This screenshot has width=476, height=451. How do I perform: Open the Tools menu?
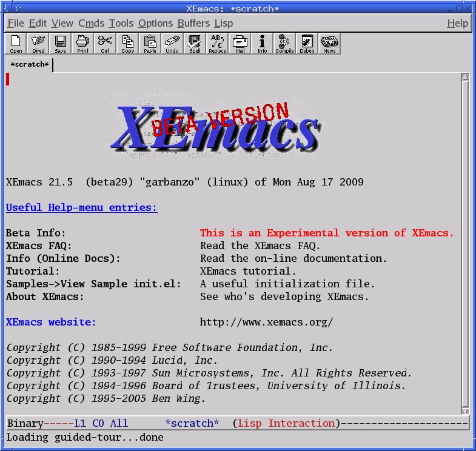pyautogui.click(x=121, y=24)
